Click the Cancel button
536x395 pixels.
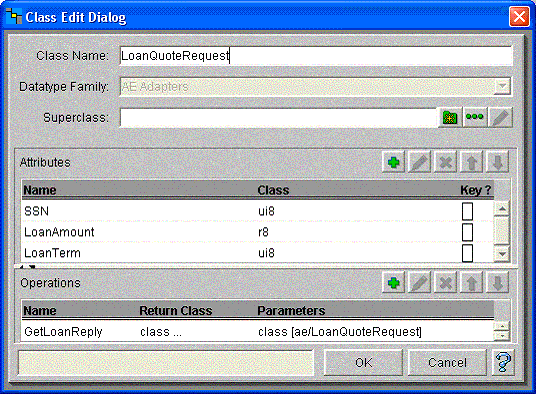pyautogui.click(x=447, y=362)
